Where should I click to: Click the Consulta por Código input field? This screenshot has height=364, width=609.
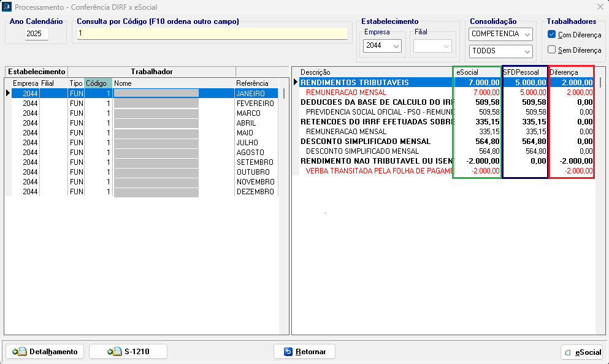point(212,33)
